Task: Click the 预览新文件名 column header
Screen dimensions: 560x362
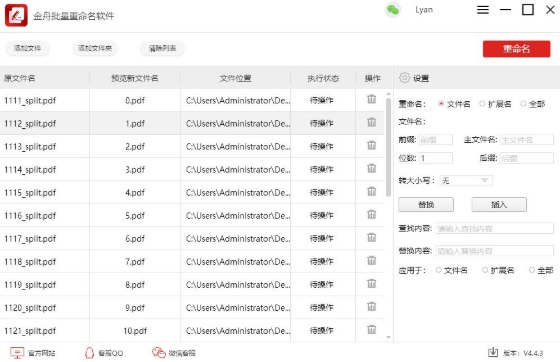Action: pos(135,78)
